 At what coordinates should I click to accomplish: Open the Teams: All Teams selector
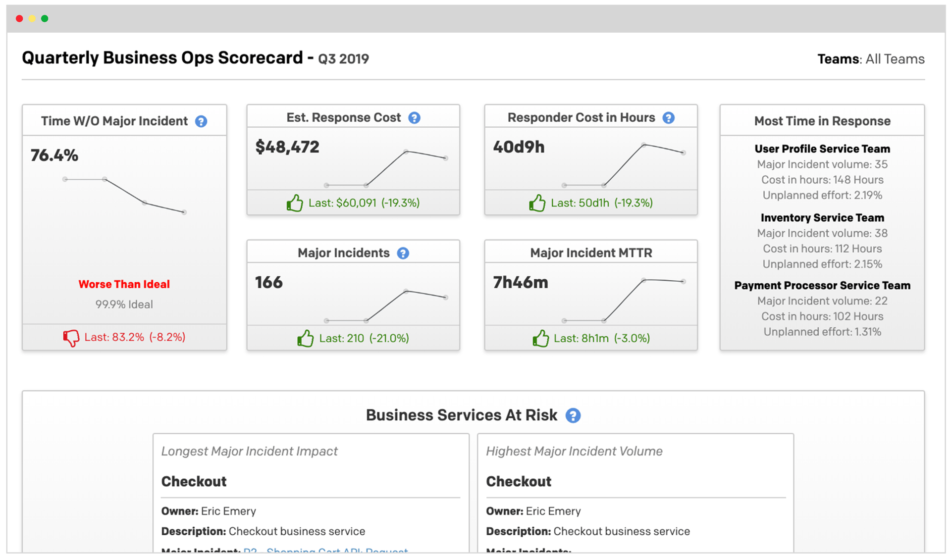[870, 58]
